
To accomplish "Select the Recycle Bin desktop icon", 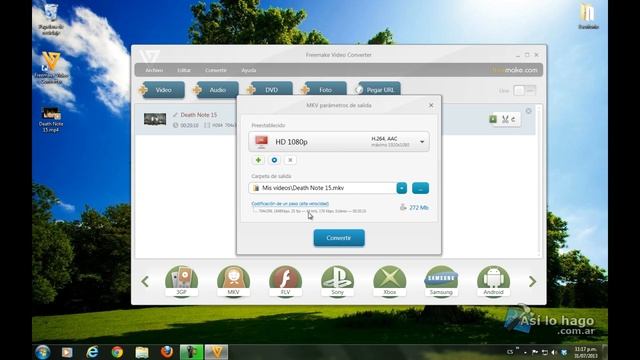I will 51,19.
